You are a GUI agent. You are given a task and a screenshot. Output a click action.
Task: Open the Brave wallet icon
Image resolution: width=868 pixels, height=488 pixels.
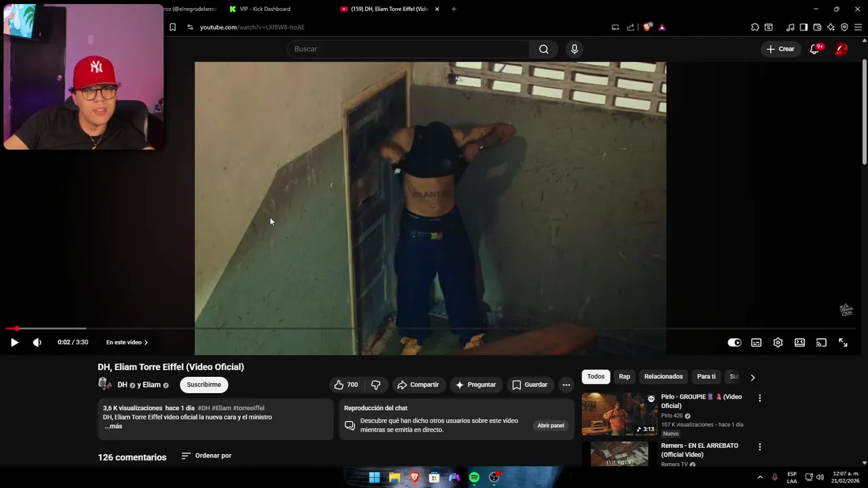[817, 27]
